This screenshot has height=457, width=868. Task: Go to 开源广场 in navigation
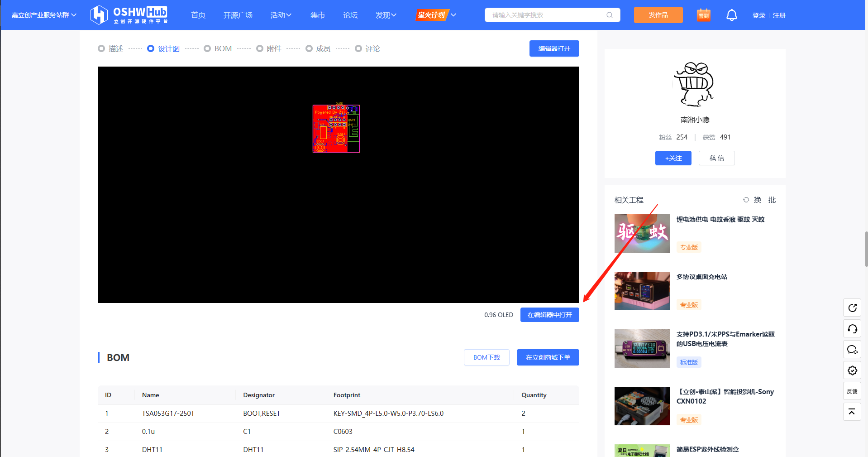pos(238,15)
